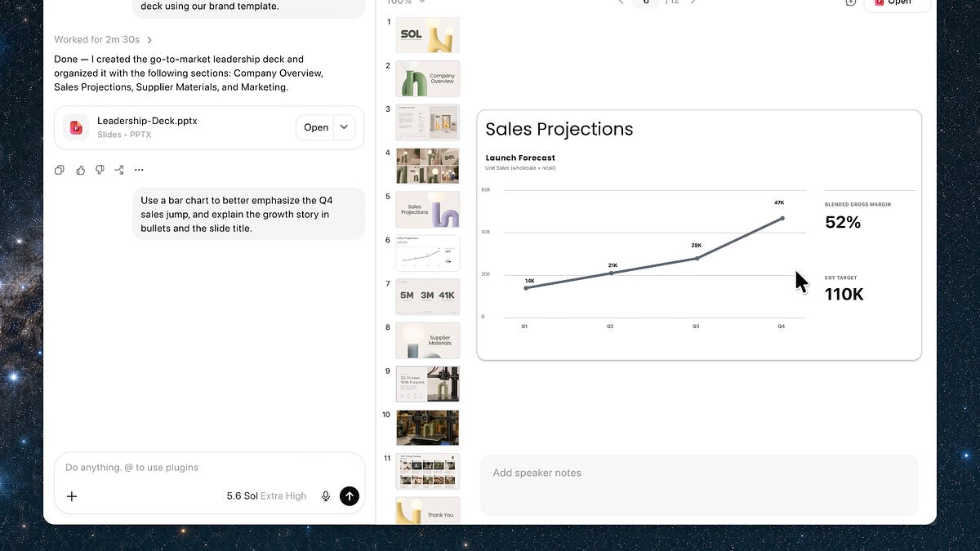The image size is (980, 551).
Task: Select slide 7 '5M 3M 41K' thumbnail
Action: coord(427,296)
